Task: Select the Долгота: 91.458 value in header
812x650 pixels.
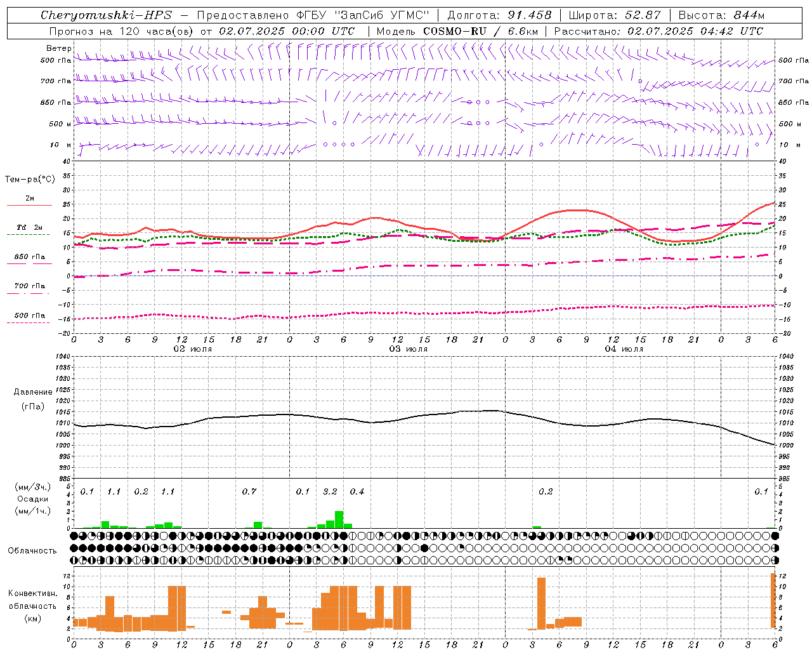Action: click(x=499, y=15)
